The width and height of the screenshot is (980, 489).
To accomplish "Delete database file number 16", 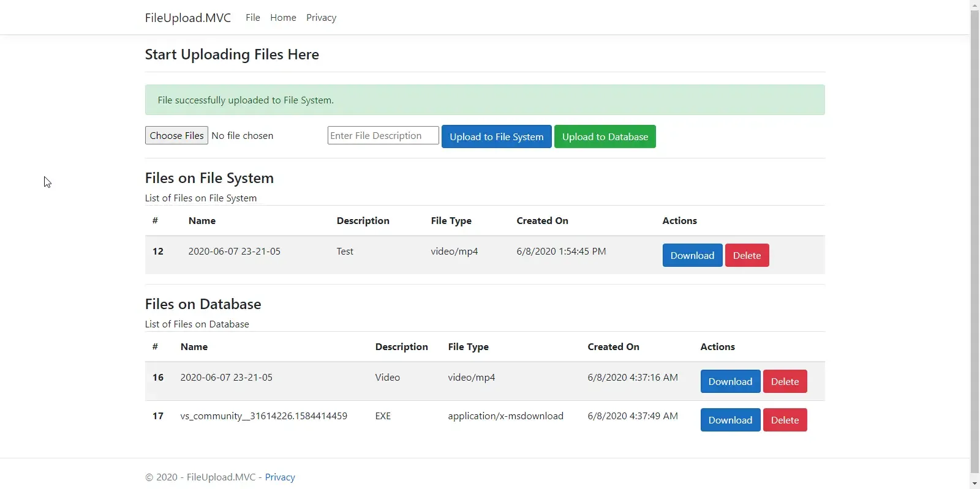I will (x=785, y=382).
